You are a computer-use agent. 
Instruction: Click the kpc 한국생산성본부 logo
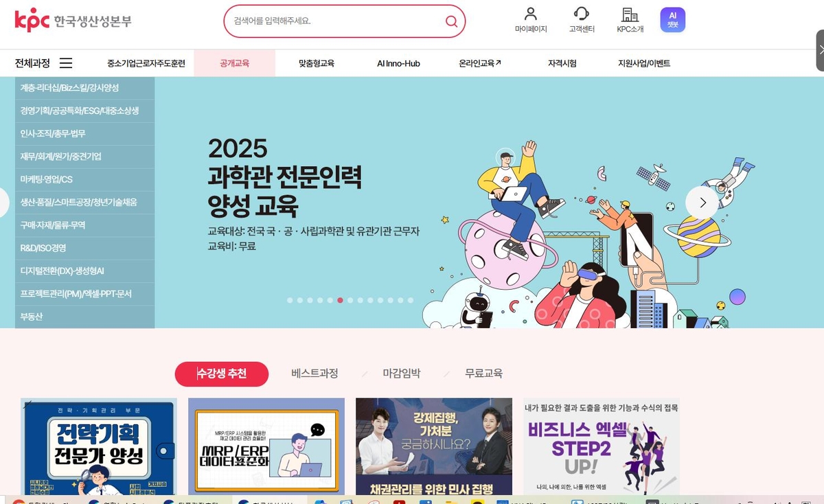pyautogui.click(x=73, y=21)
